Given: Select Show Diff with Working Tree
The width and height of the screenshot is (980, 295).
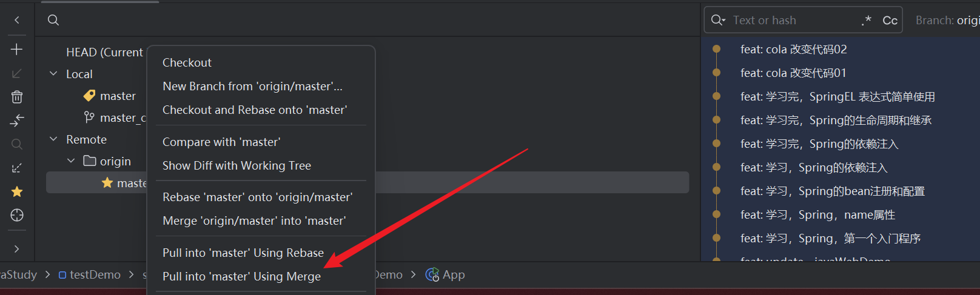Looking at the screenshot, I should pyautogui.click(x=237, y=165).
